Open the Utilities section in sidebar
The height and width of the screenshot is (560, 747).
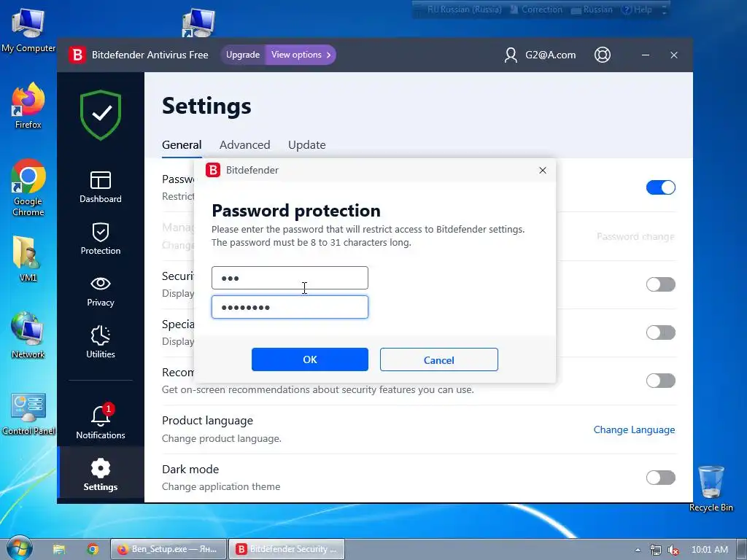(101, 342)
